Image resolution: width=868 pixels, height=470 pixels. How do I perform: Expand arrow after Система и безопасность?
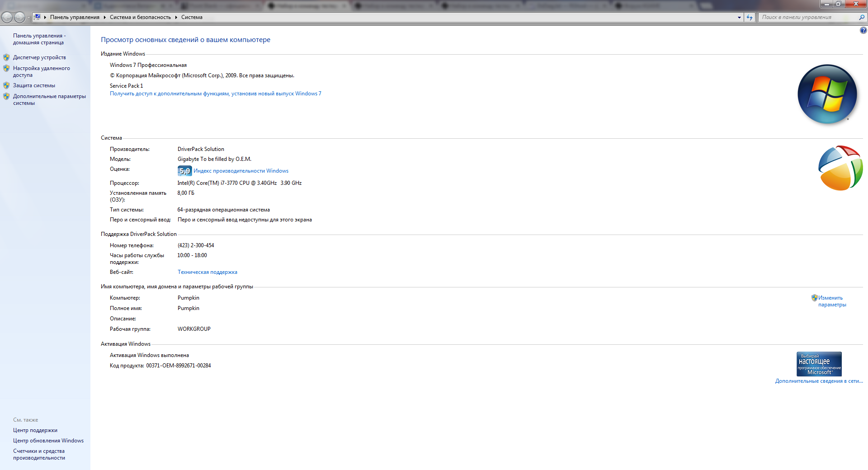(176, 17)
